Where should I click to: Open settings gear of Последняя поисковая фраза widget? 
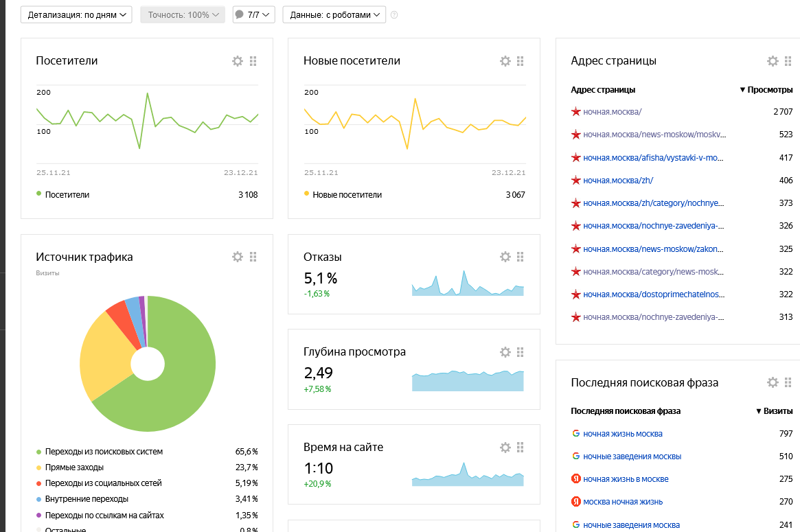[x=773, y=382]
